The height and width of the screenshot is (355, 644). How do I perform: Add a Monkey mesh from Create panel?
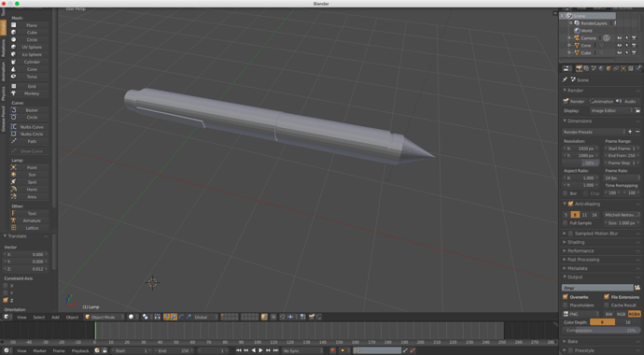coord(29,93)
